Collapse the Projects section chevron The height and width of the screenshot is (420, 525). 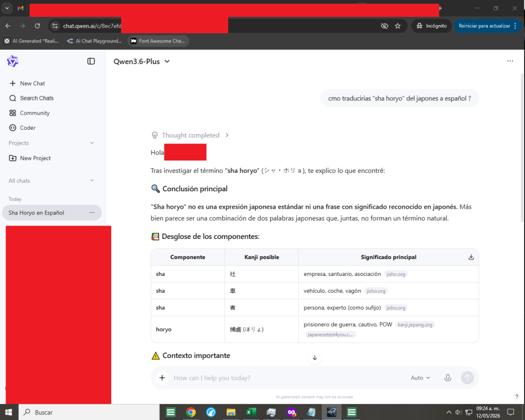click(x=92, y=143)
